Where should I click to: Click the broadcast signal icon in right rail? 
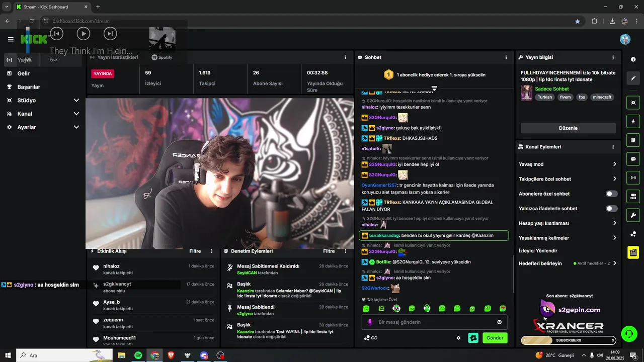[633, 177]
